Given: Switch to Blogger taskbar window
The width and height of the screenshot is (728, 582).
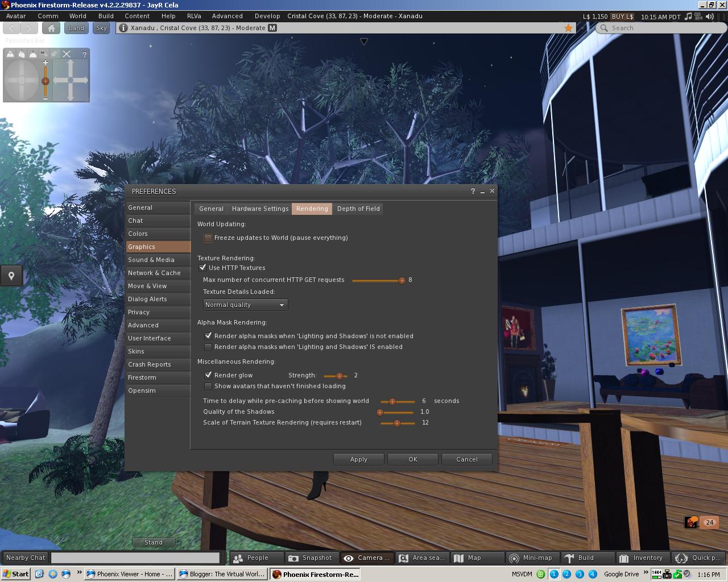Looking at the screenshot, I should 222,574.
